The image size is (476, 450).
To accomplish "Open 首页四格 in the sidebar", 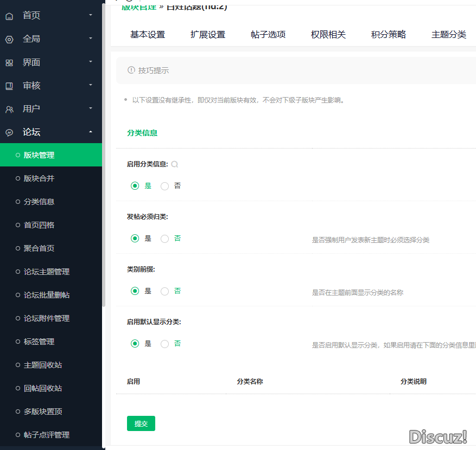I will 51,225.
